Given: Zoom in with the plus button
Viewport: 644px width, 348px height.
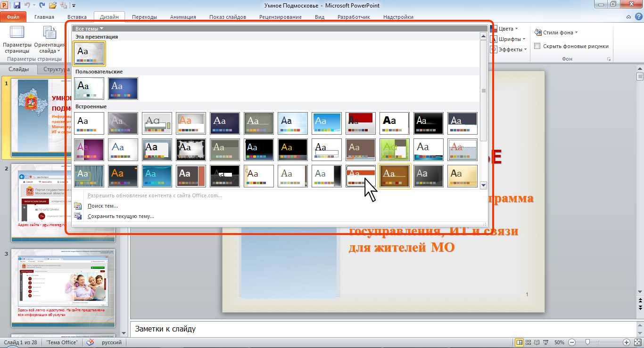Looking at the screenshot, I should click(626, 342).
